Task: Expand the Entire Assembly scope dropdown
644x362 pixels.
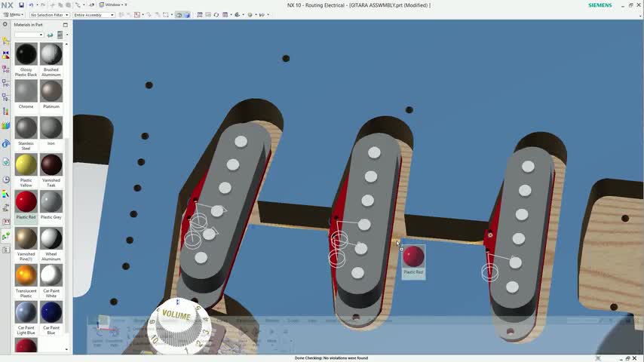Action: point(94,15)
